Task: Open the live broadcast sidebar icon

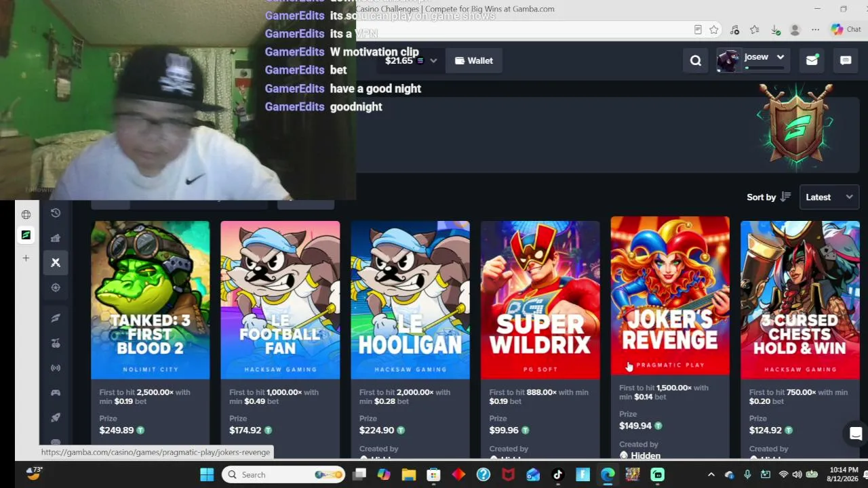Action: point(56,368)
